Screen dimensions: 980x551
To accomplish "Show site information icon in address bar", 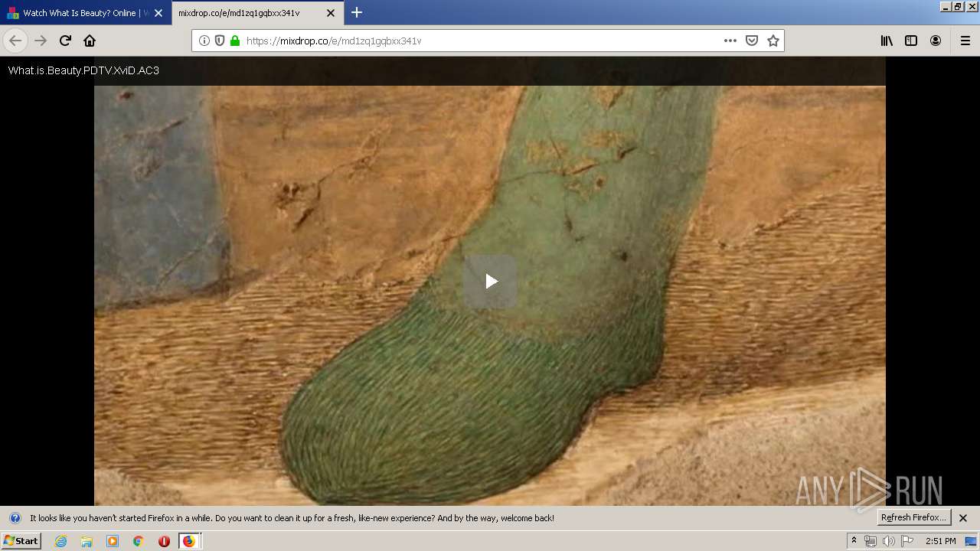I will point(204,41).
